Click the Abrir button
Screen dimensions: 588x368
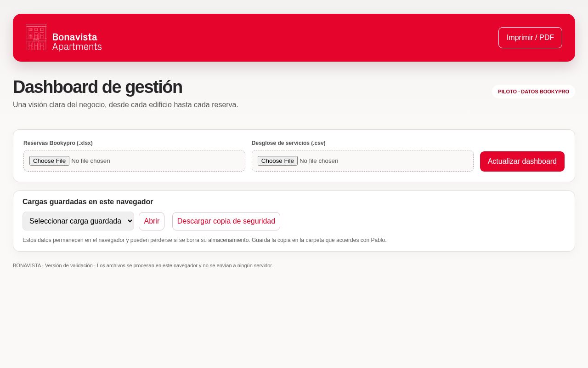(152, 221)
